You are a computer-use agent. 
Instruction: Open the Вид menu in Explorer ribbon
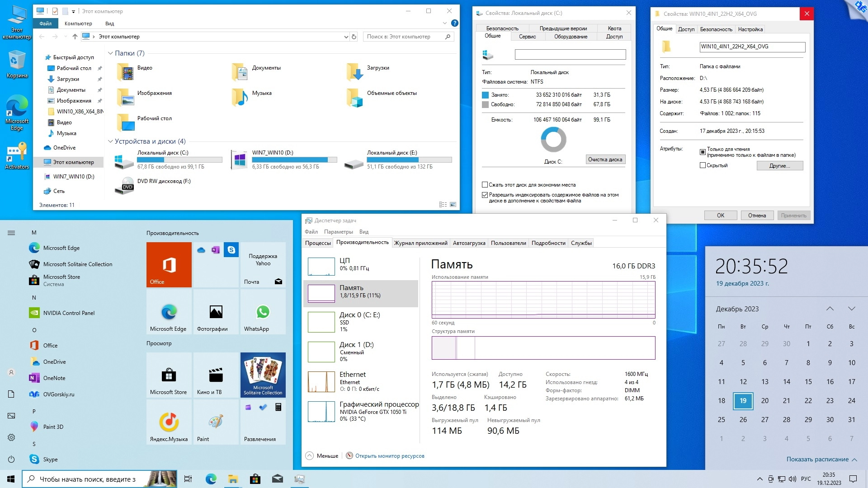click(x=109, y=23)
